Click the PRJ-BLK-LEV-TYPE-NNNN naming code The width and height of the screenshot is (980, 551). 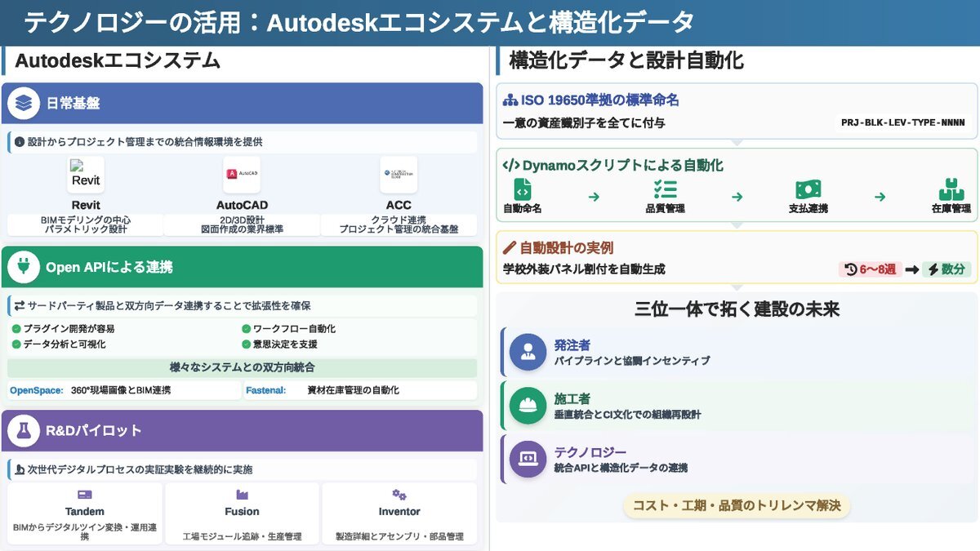tap(902, 123)
